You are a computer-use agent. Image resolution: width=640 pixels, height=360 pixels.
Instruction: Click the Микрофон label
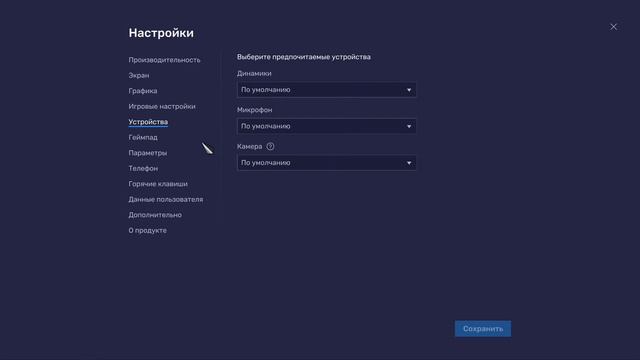pyautogui.click(x=254, y=110)
